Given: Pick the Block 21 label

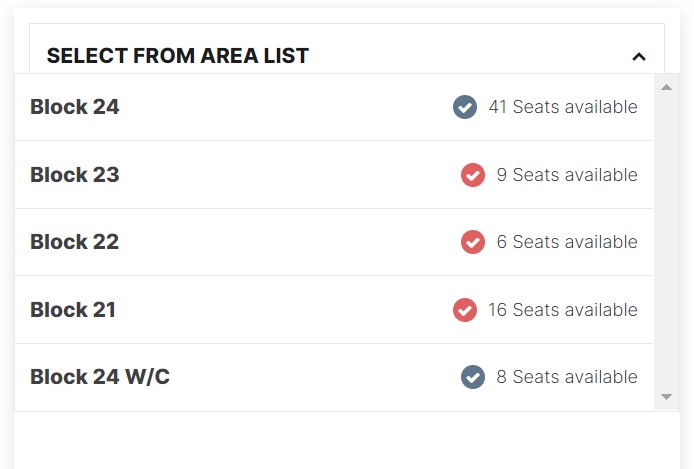Looking at the screenshot, I should pyautogui.click(x=73, y=310).
